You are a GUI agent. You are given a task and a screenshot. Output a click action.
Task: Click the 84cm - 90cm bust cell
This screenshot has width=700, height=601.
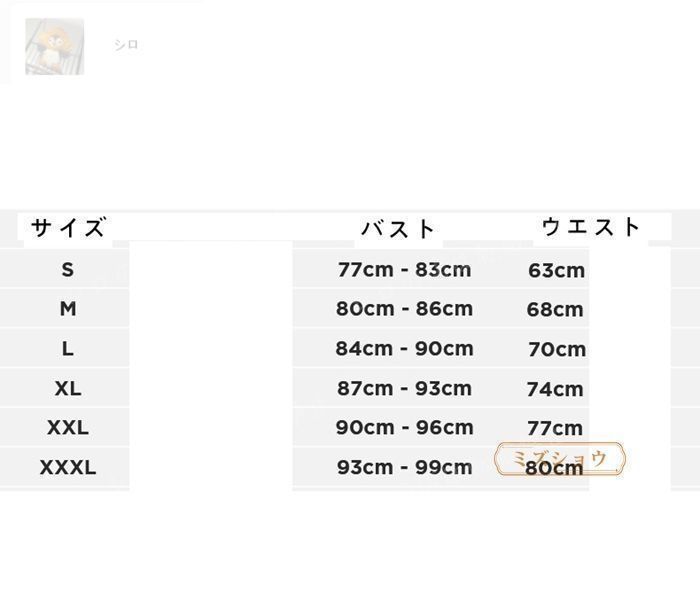tap(404, 348)
